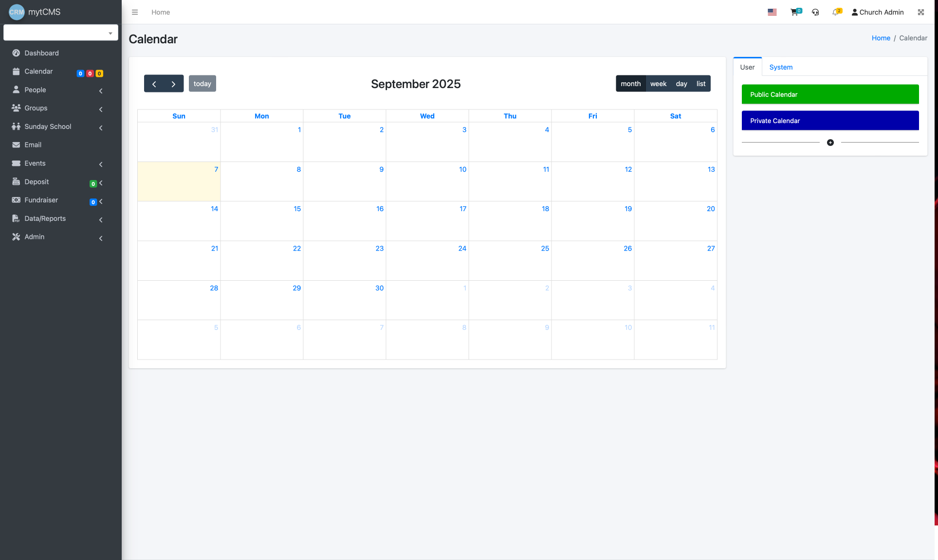Click the blue Calendar badge counter
The height and width of the screenshot is (560, 938).
(x=80, y=73)
